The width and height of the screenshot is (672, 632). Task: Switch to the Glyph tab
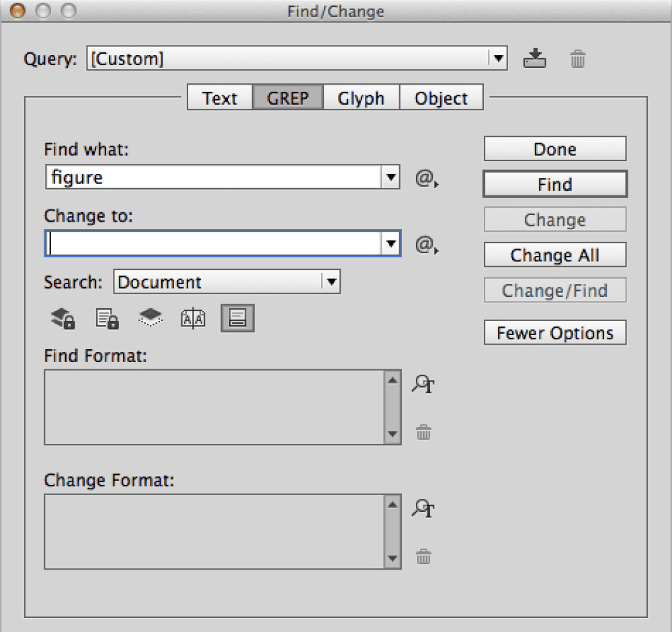coord(361,98)
